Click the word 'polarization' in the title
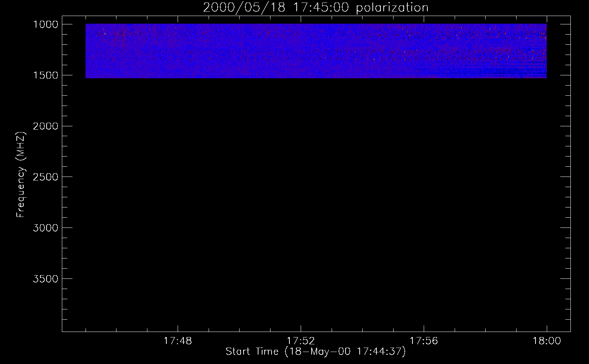This screenshot has height=364, width=589. pos(392,8)
